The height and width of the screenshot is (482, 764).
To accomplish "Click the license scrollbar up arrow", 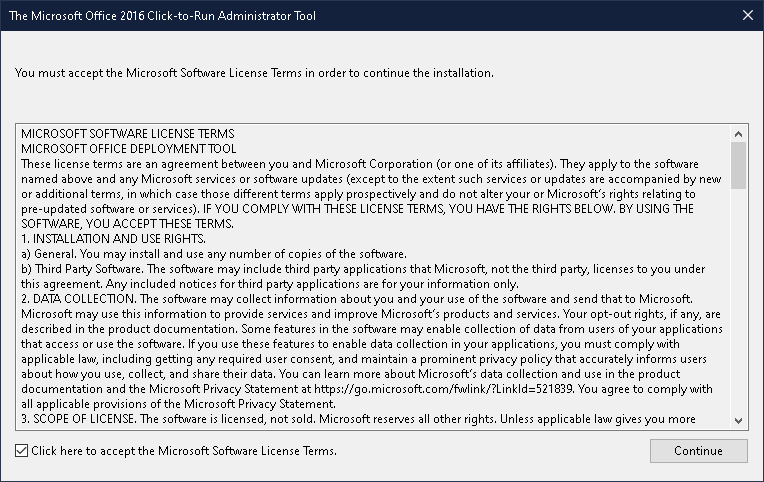I will pyautogui.click(x=739, y=133).
